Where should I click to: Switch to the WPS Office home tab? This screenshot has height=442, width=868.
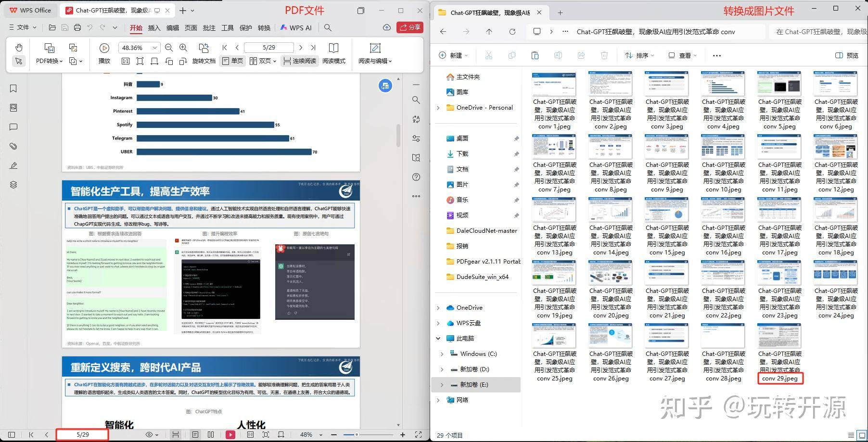coord(30,10)
